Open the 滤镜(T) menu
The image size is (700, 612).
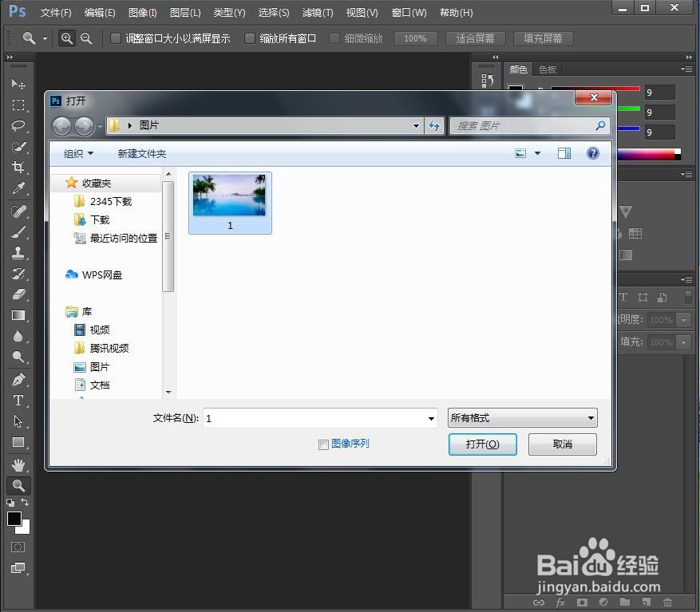(318, 13)
